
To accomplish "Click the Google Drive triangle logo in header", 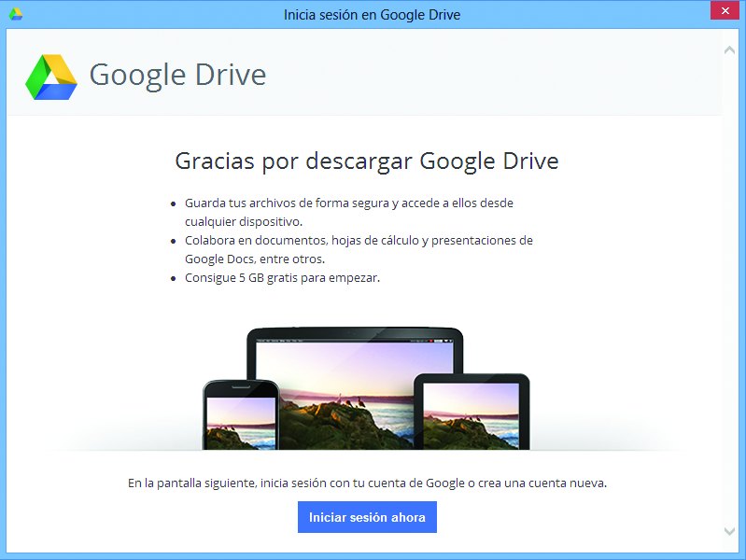I will tap(51, 77).
